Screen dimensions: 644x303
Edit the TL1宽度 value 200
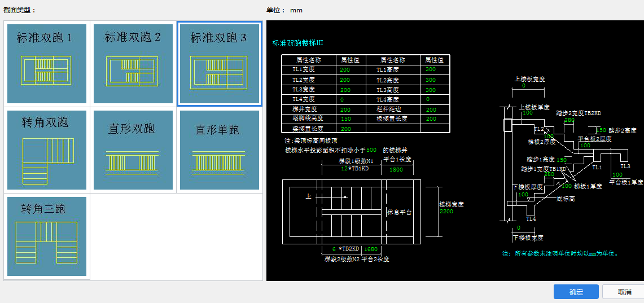pyautogui.click(x=345, y=70)
